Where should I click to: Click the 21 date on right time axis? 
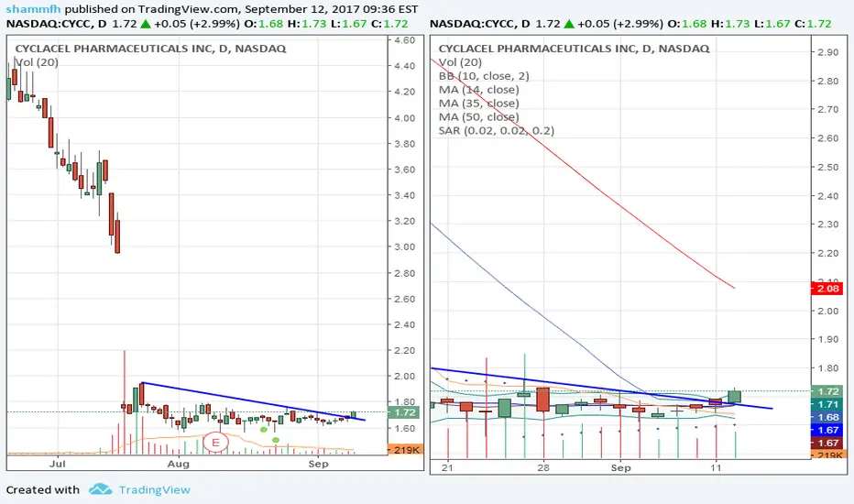click(x=448, y=467)
